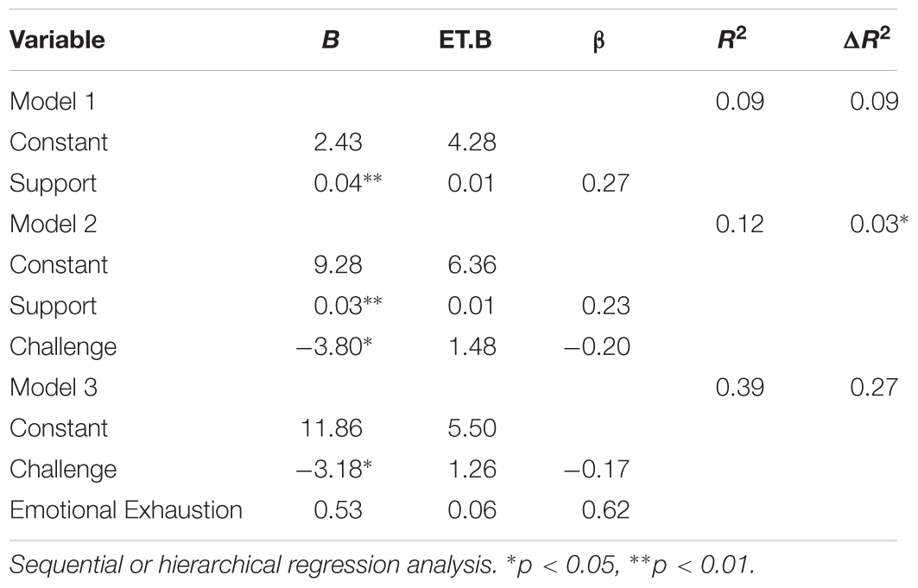The width and height of the screenshot is (918, 588).
Task: Click the 6.36 ET.B value
Action: click(473, 265)
